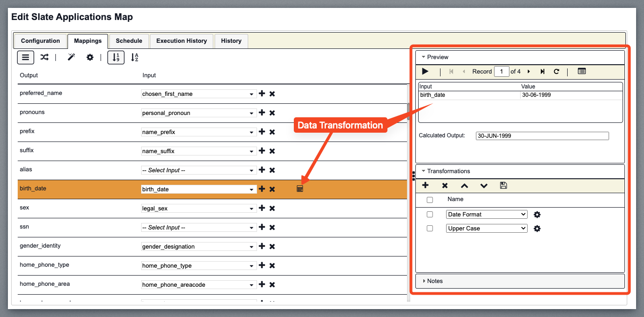Viewport: 644px width, 317px height.
Task: Expand the Notes section
Action: [434, 281]
